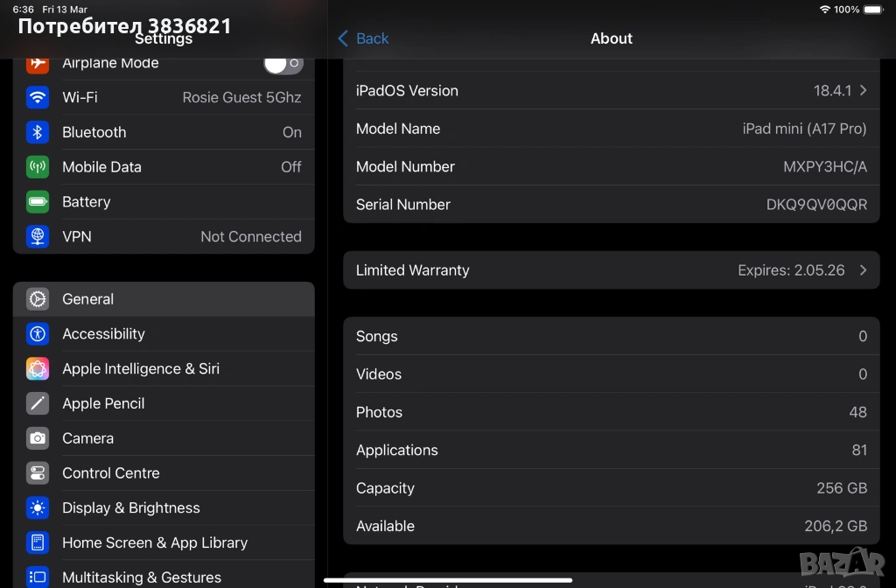896x588 pixels.
Task: Go back using the Back chevron
Action: pos(344,38)
